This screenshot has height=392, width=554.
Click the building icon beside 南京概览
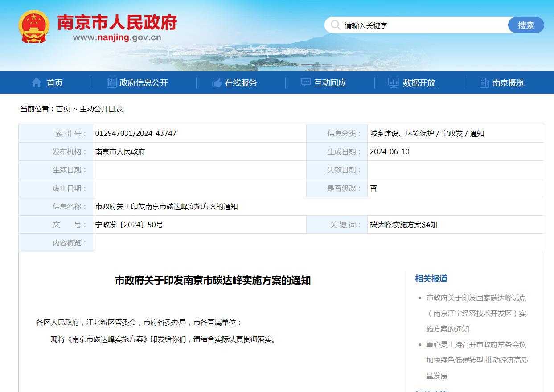(484, 82)
